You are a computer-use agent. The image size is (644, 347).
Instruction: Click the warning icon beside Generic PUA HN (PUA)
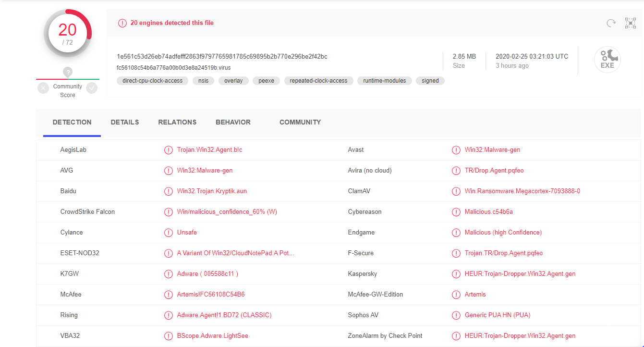coord(456,315)
